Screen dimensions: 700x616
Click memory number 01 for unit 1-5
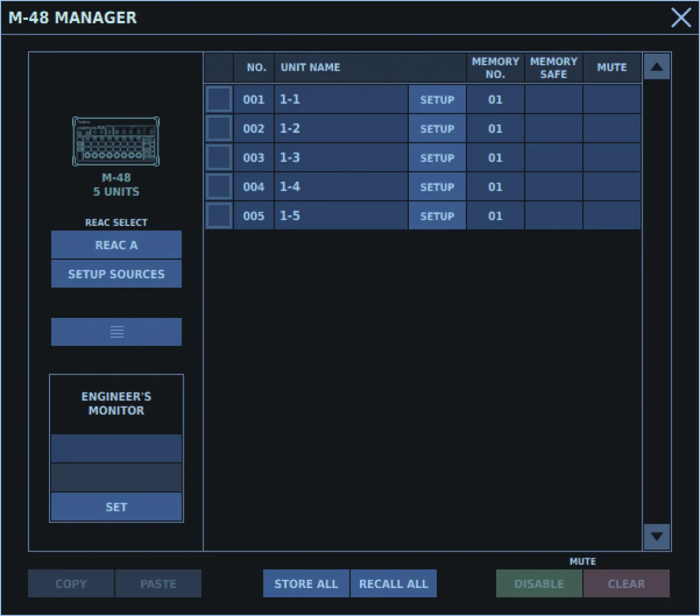[495, 216]
